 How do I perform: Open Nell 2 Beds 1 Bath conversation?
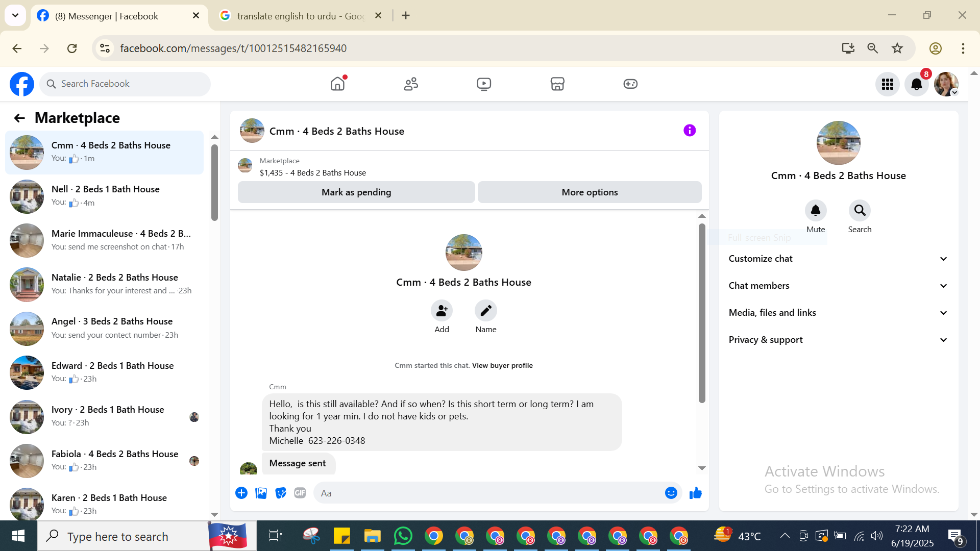point(105,196)
